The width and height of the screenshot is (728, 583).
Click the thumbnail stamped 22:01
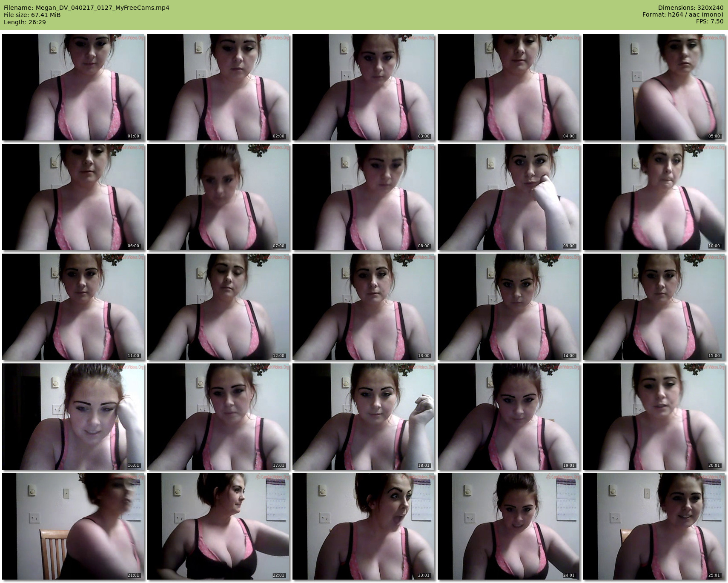(x=218, y=526)
